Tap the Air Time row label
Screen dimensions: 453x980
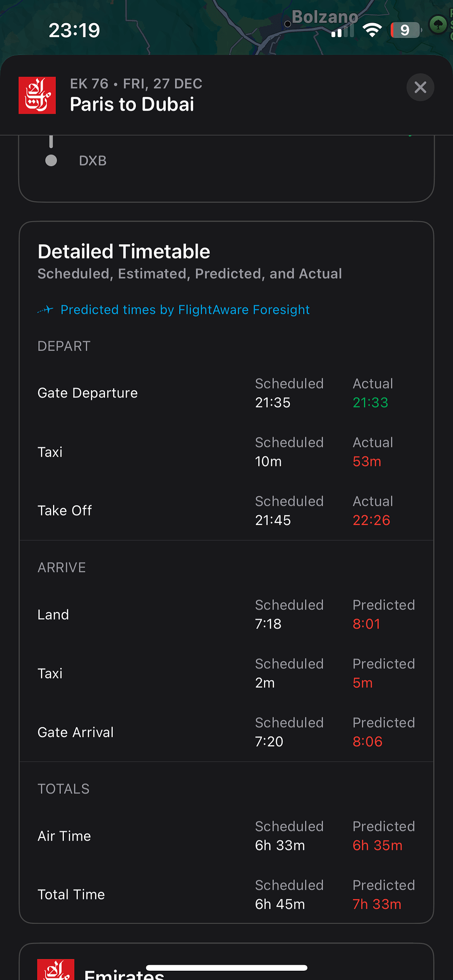(64, 836)
